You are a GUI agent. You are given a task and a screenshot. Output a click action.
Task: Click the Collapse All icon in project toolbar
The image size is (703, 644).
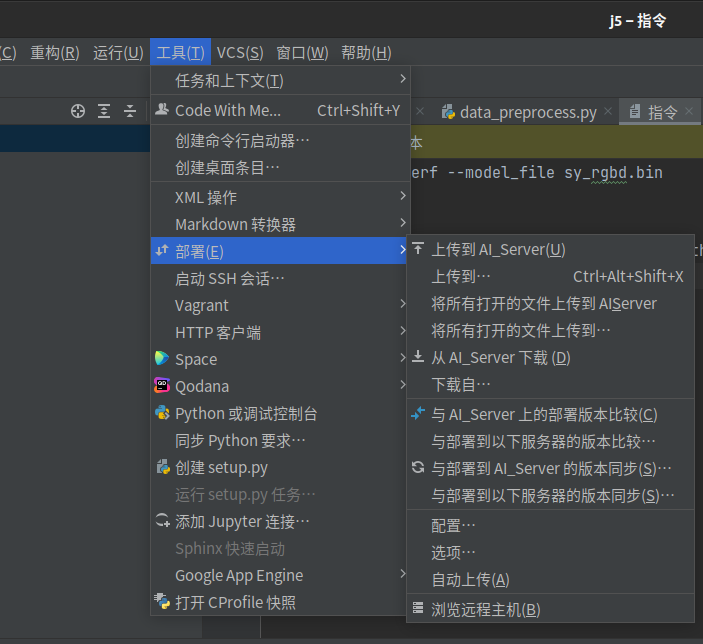pyautogui.click(x=130, y=111)
